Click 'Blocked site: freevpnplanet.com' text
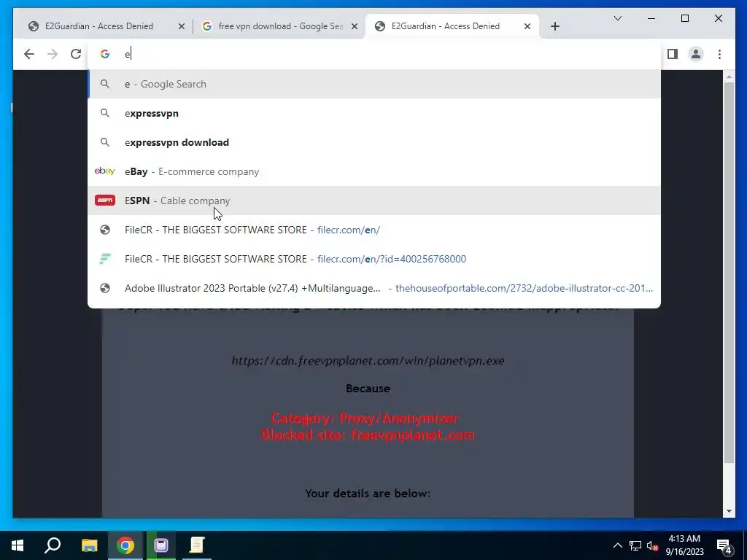 pos(368,435)
